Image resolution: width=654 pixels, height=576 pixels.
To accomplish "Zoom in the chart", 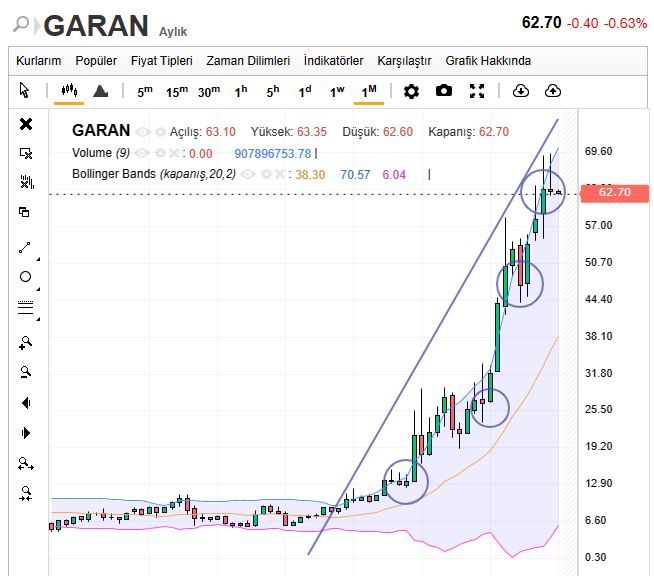I will tap(25, 343).
